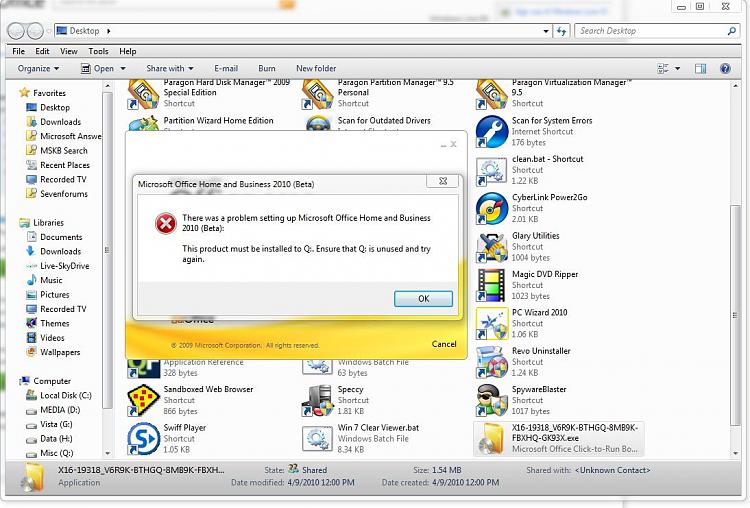Open Local Disk (C:)
The image size is (750, 508).
66,395
